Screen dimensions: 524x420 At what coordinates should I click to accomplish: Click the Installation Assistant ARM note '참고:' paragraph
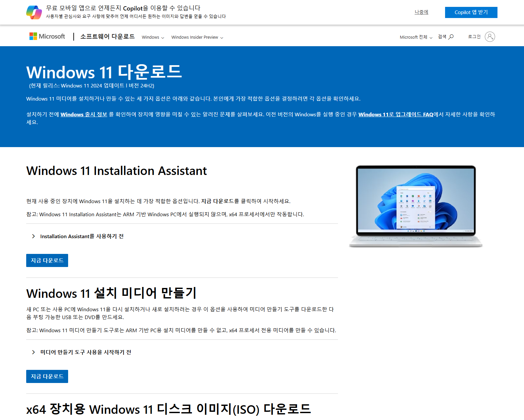tap(165, 214)
